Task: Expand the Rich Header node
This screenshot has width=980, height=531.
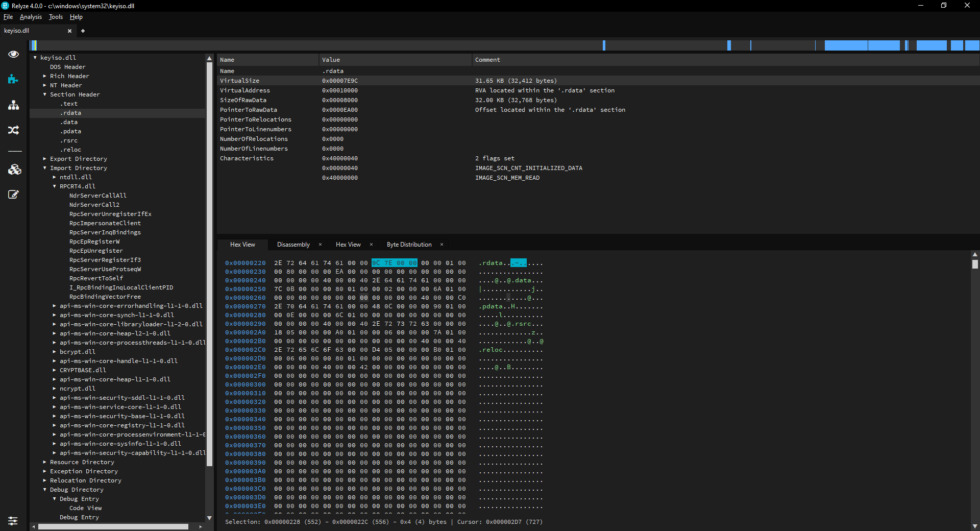Action: pos(44,76)
